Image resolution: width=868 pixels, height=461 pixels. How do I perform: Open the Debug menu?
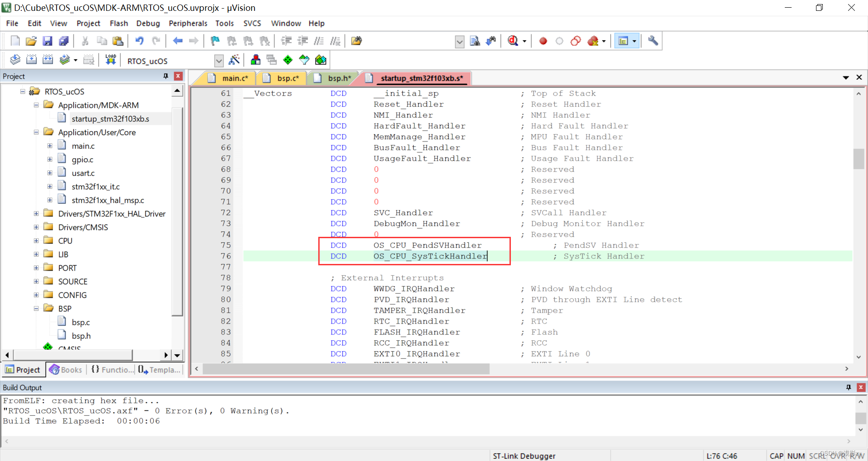[148, 24]
